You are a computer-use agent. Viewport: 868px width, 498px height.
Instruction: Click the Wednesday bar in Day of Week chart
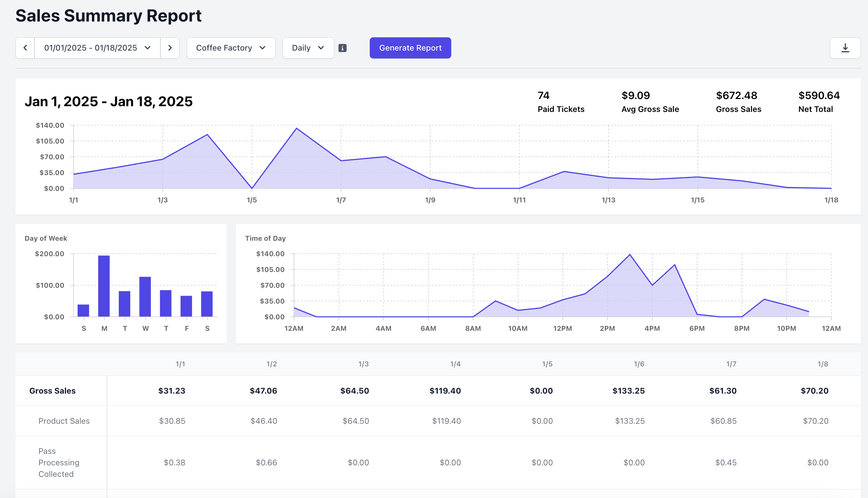coord(145,297)
